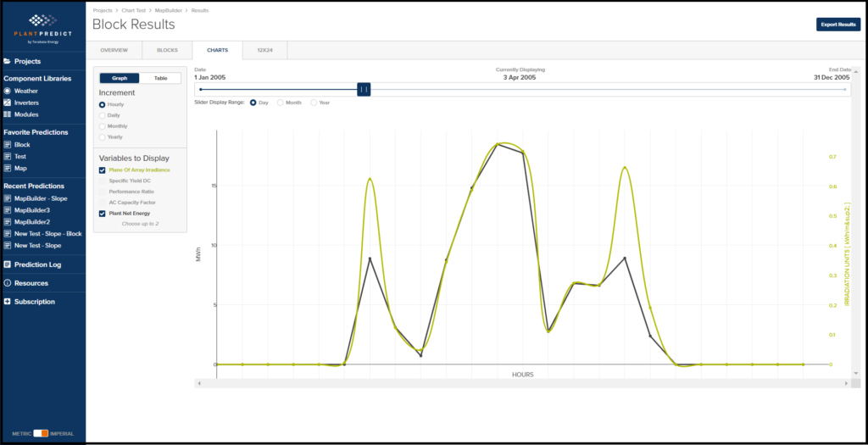868x445 pixels.
Task: Select Monthly increment
Action: pos(103,126)
